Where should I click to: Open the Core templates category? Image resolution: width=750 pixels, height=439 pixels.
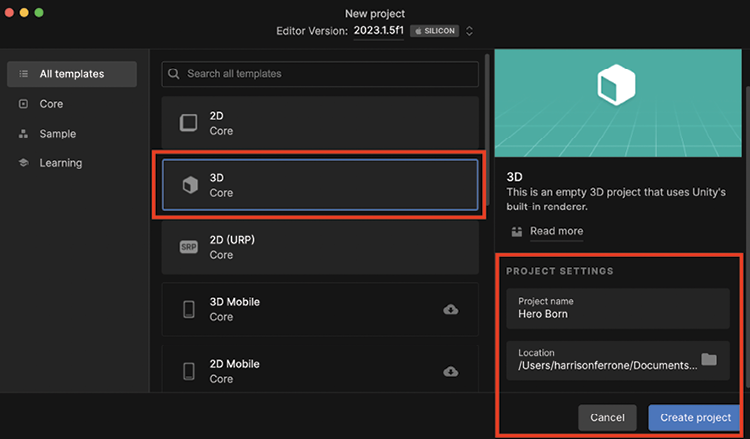51,104
